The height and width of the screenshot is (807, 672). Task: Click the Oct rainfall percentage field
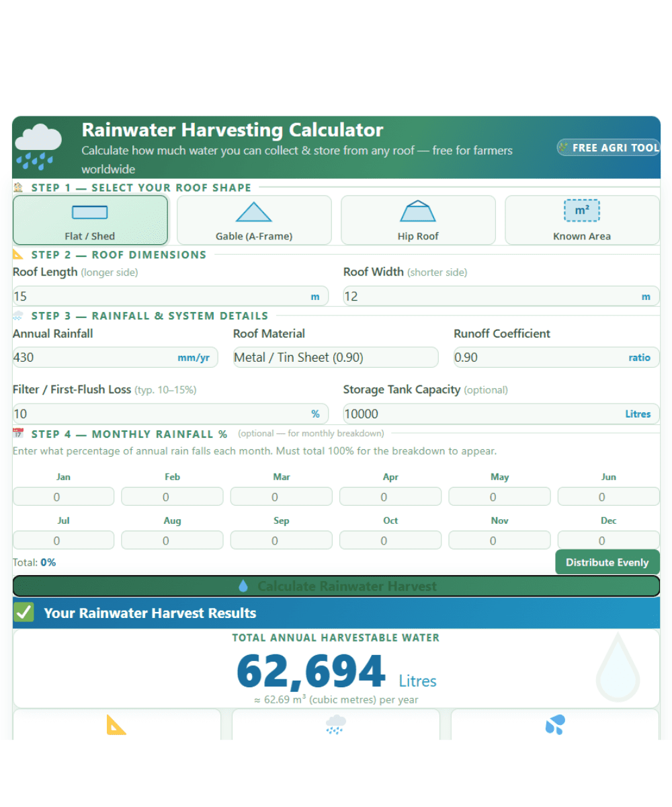click(x=390, y=541)
